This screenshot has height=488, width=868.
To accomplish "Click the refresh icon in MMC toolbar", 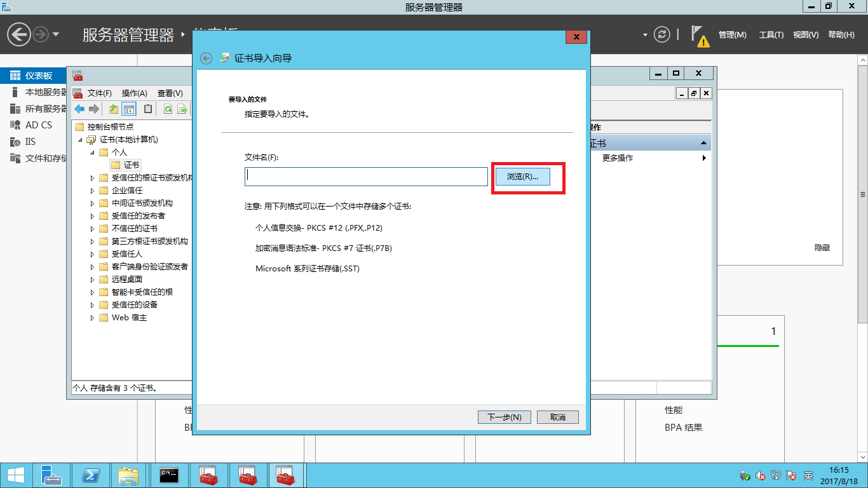I will click(168, 109).
